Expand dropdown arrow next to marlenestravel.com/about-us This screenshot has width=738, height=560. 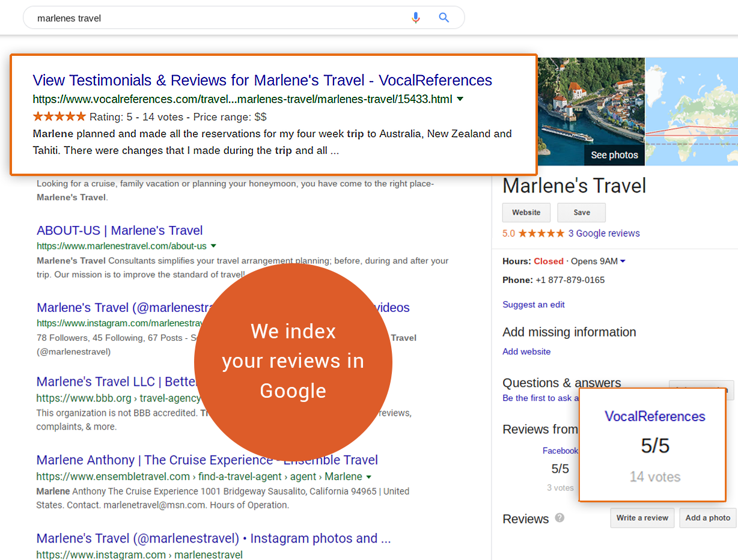213,246
